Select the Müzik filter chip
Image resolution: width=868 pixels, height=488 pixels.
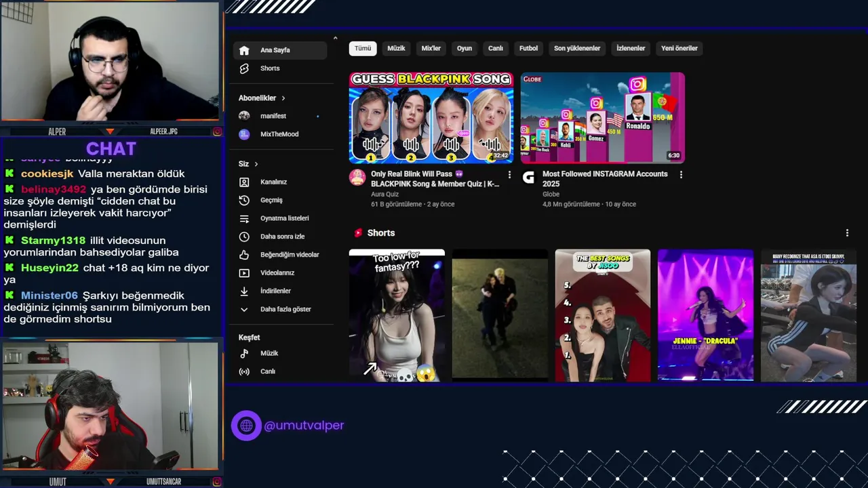(x=396, y=48)
